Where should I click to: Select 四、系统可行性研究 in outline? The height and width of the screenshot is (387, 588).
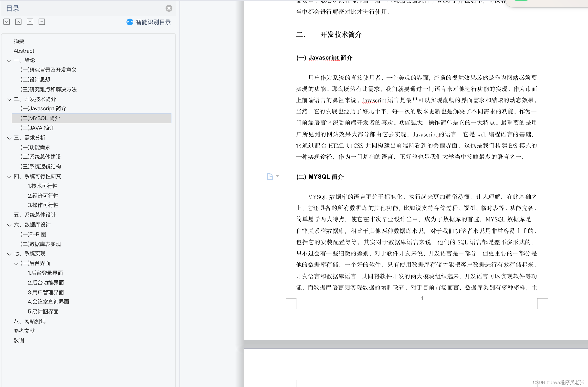[x=37, y=176]
